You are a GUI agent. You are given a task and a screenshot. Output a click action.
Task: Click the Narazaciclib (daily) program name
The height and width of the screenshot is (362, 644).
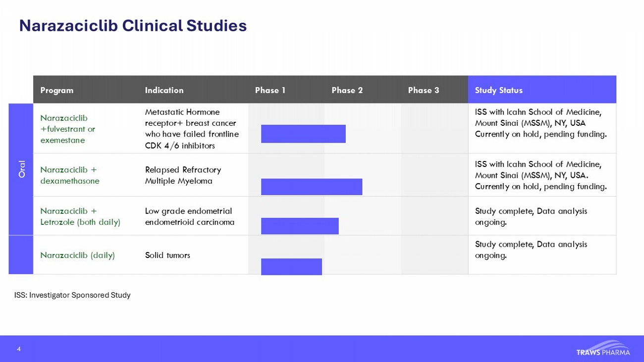tap(77, 255)
